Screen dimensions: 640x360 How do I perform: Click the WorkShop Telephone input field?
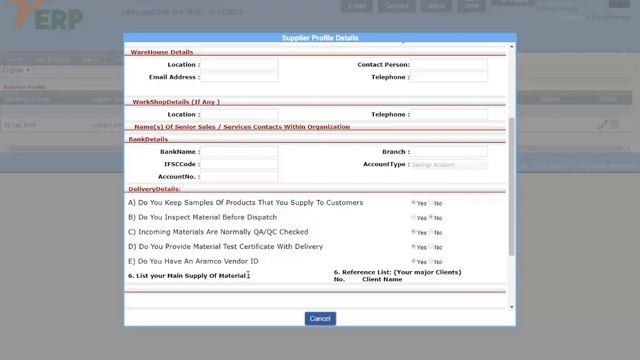click(x=449, y=115)
